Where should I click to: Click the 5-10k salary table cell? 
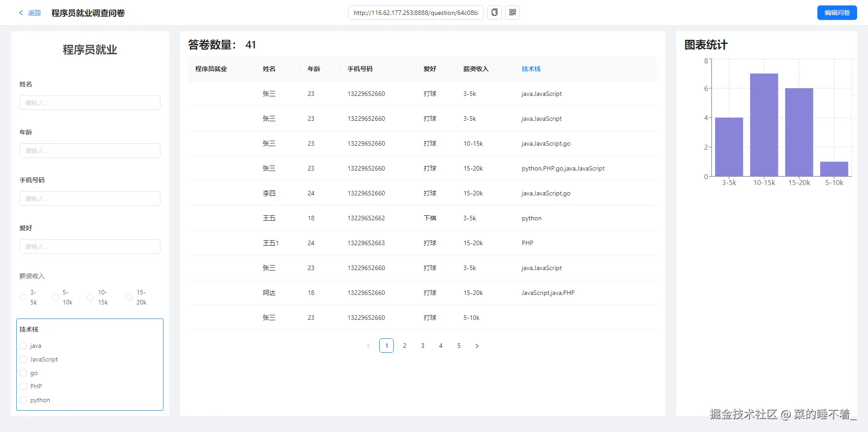click(x=471, y=318)
